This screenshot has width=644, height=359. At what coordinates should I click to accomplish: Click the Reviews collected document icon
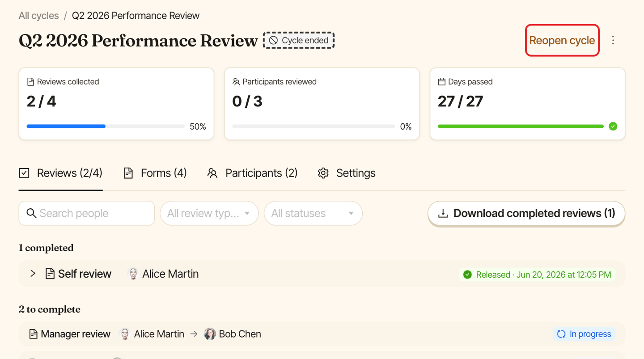click(x=30, y=82)
